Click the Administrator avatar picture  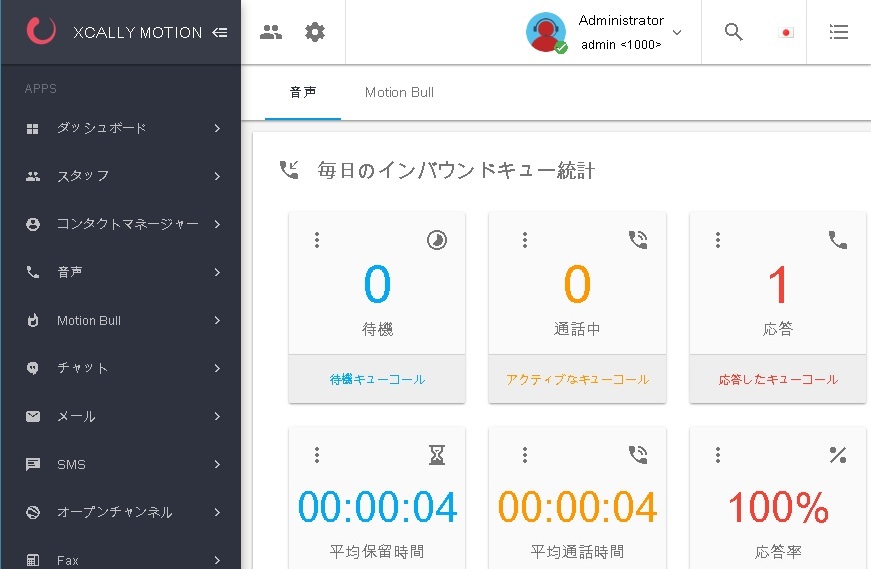(546, 32)
